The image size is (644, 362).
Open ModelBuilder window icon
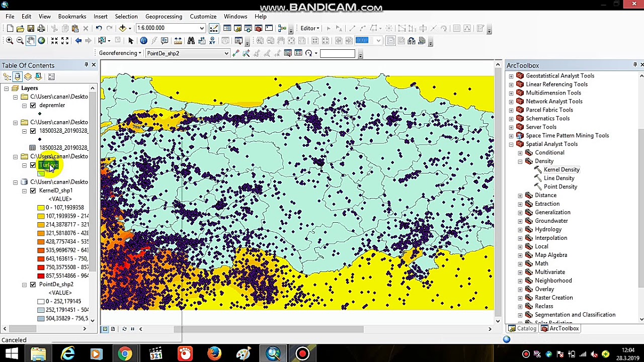point(282,28)
